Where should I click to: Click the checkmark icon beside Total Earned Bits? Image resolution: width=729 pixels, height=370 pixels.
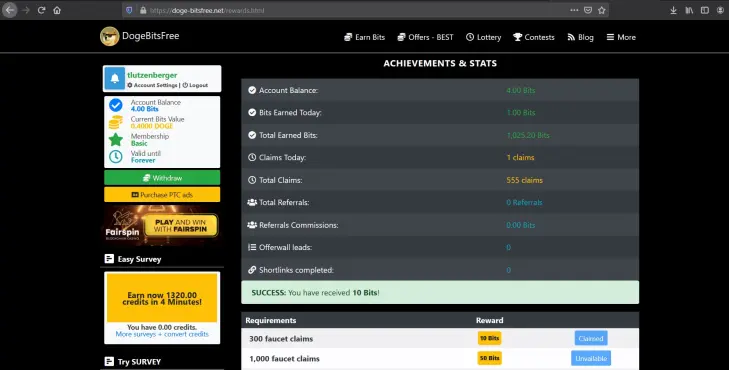(x=252, y=135)
